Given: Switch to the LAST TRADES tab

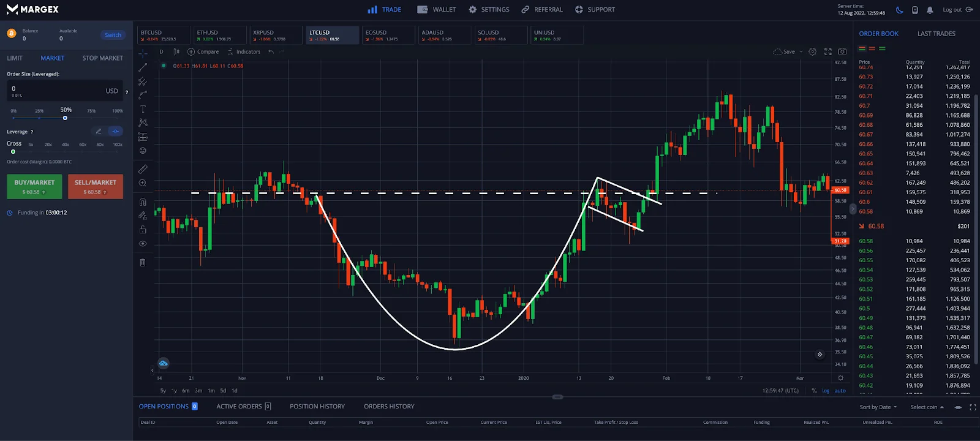Looking at the screenshot, I should tap(936, 34).
